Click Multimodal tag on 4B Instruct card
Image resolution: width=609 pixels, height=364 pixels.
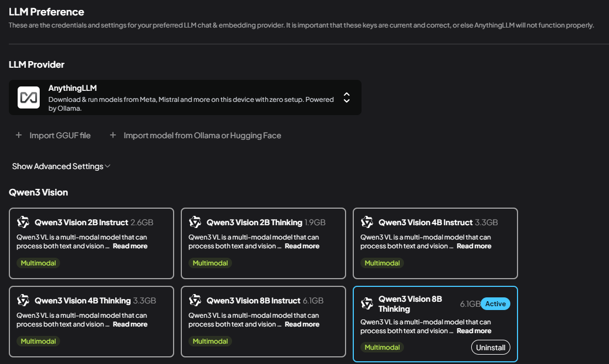point(382,263)
